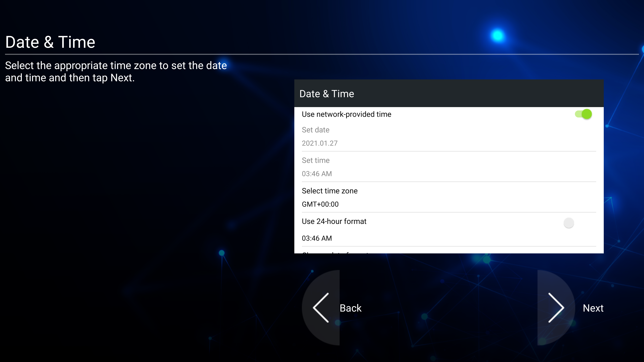Viewport: 644px width, 362px height.
Task: Tap the Back button label
Action: click(x=351, y=308)
